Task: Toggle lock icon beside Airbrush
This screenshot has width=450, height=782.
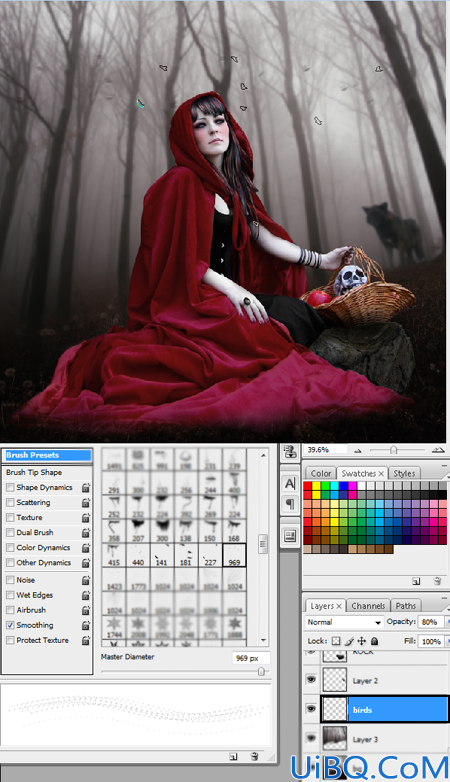Action: [x=86, y=610]
